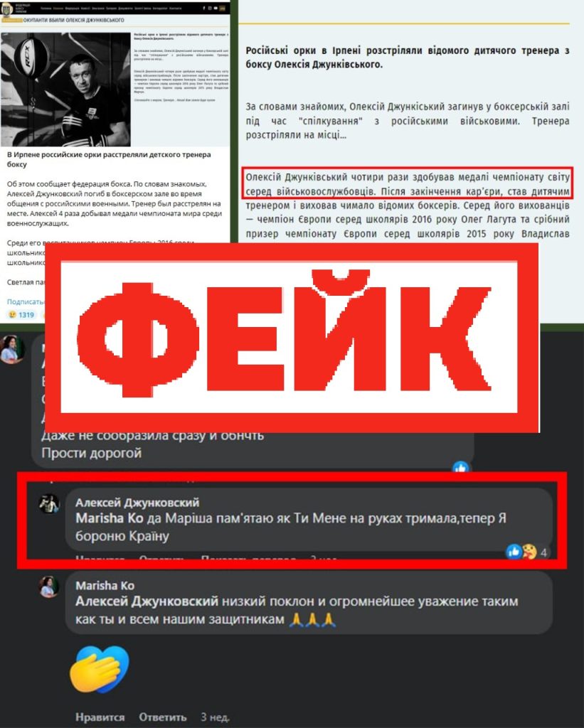Open the federation's Instagram icon link
The height and width of the screenshot is (728, 584).
(x=210, y=9)
